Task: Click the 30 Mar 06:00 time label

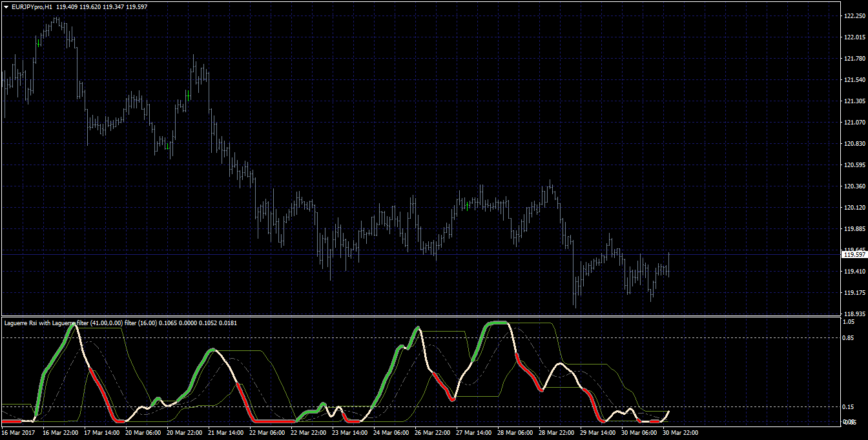Action: point(640,433)
